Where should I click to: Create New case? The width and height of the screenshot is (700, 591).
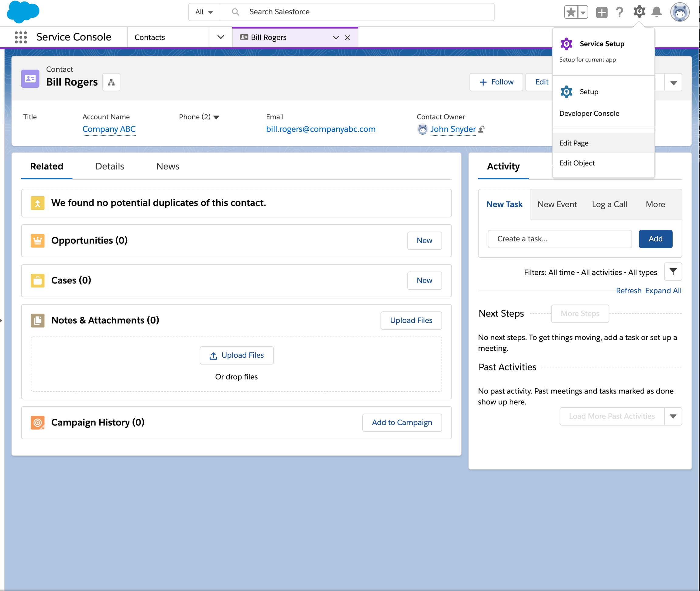[x=424, y=280]
